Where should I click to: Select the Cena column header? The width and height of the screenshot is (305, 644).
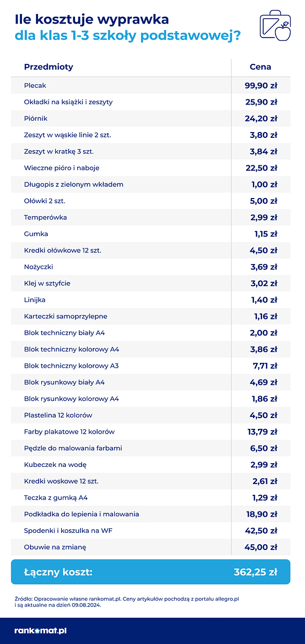click(261, 67)
